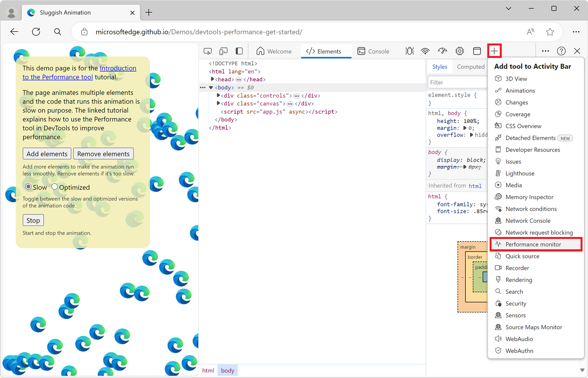Open tab actions chevron in title bar
The image size is (588, 378).
508,8
